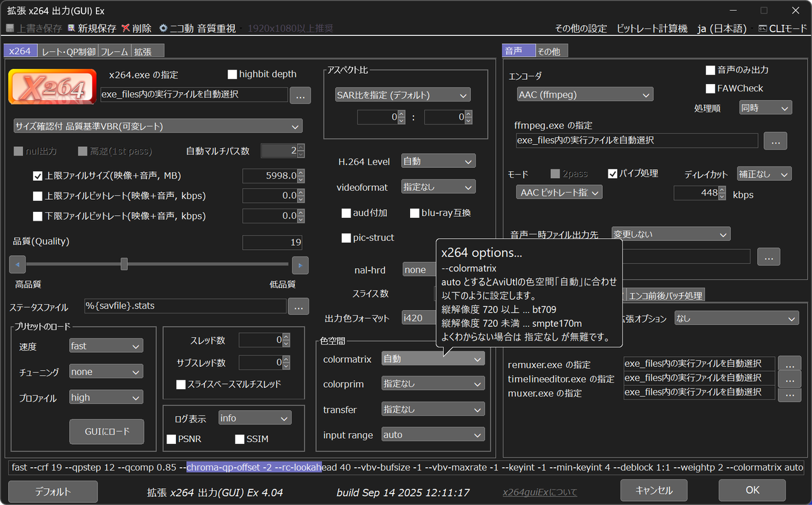Open colormatrix dropdown

[433, 359]
